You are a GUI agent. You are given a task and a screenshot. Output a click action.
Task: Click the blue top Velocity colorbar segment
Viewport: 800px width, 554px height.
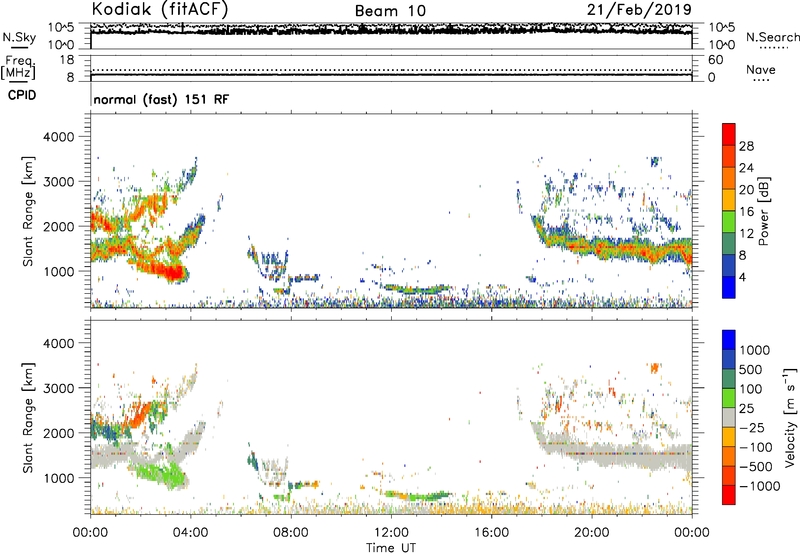pyautogui.click(x=729, y=340)
